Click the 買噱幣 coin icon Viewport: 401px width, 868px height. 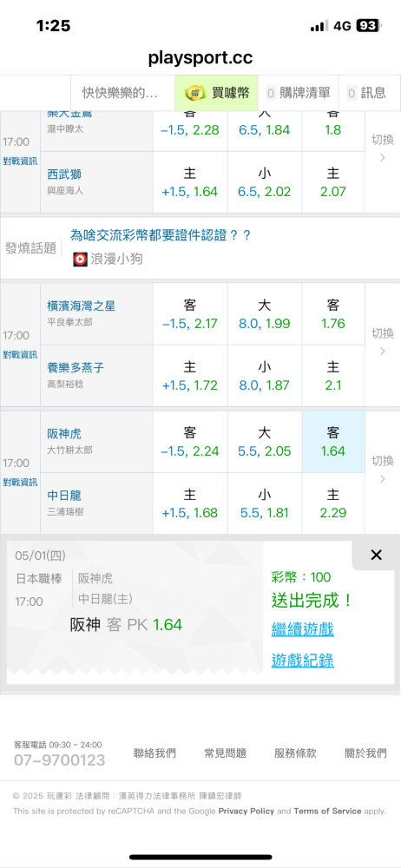pos(195,93)
